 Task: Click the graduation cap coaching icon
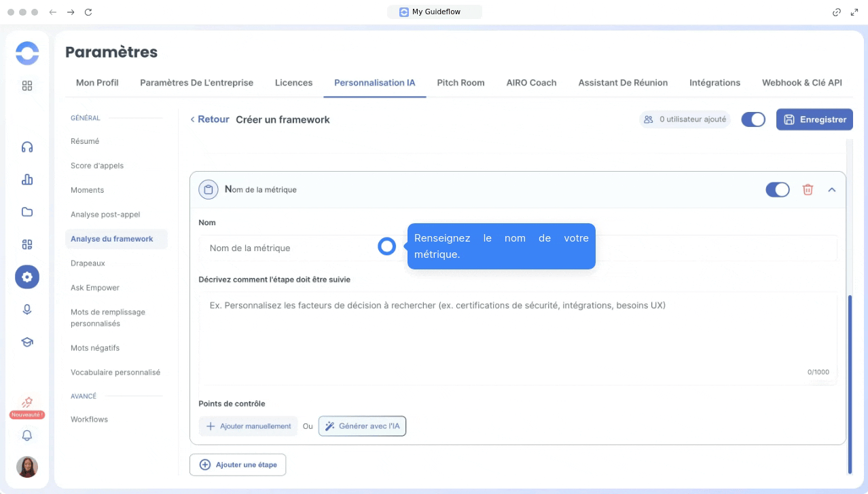[27, 342]
